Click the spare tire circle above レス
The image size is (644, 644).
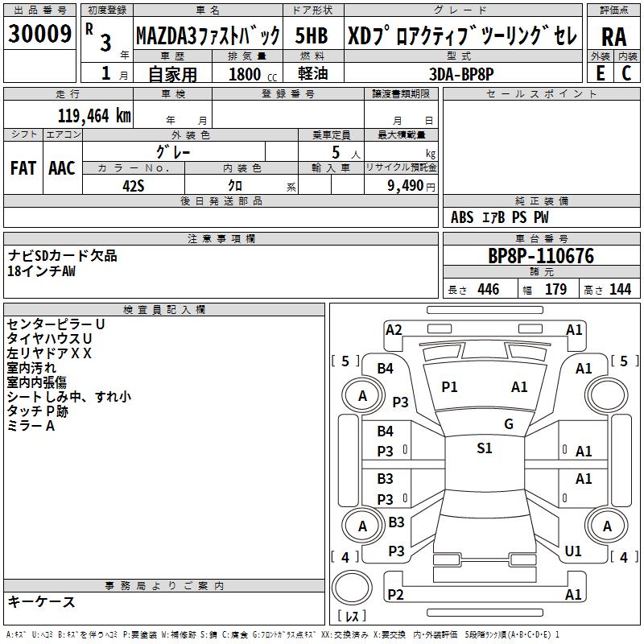point(352,588)
